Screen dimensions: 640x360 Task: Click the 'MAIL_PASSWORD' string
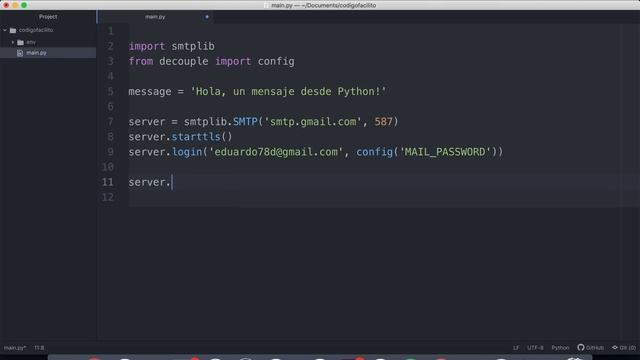coord(445,152)
